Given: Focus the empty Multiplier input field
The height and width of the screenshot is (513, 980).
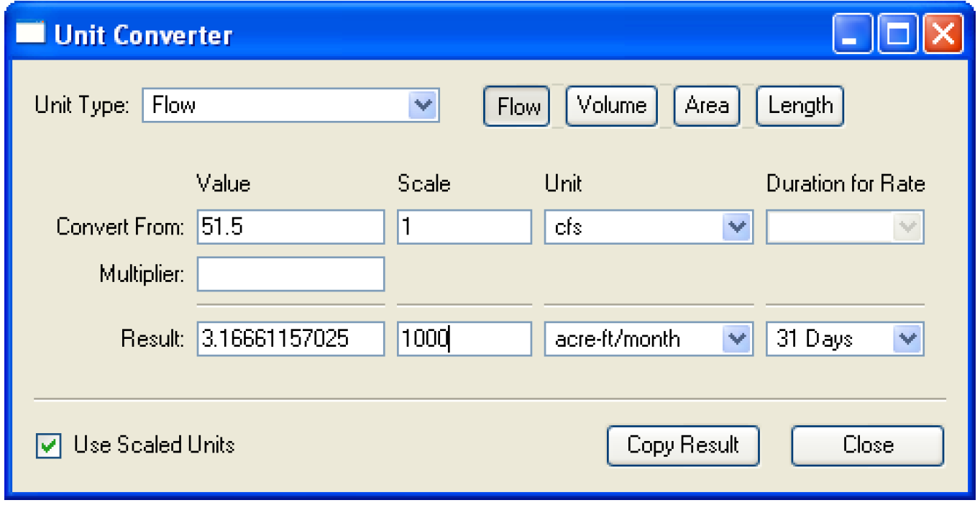Looking at the screenshot, I should (x=290, y=274).
